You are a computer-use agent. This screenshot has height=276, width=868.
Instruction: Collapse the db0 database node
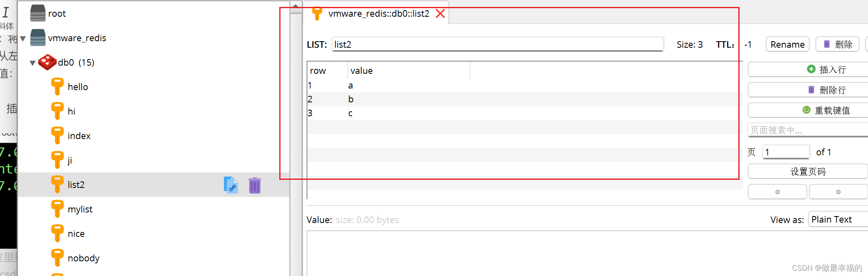pyautogui.click(x=33, y=63)
